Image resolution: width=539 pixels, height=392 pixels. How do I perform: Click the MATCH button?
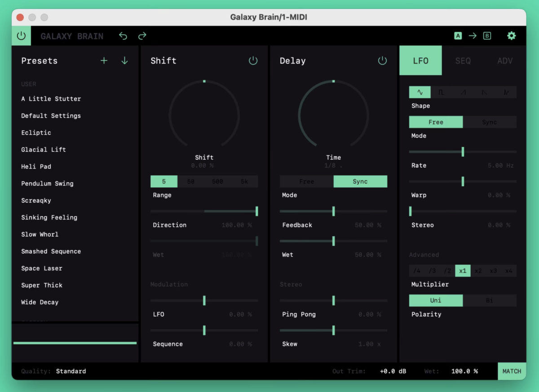tap(512, 371)
